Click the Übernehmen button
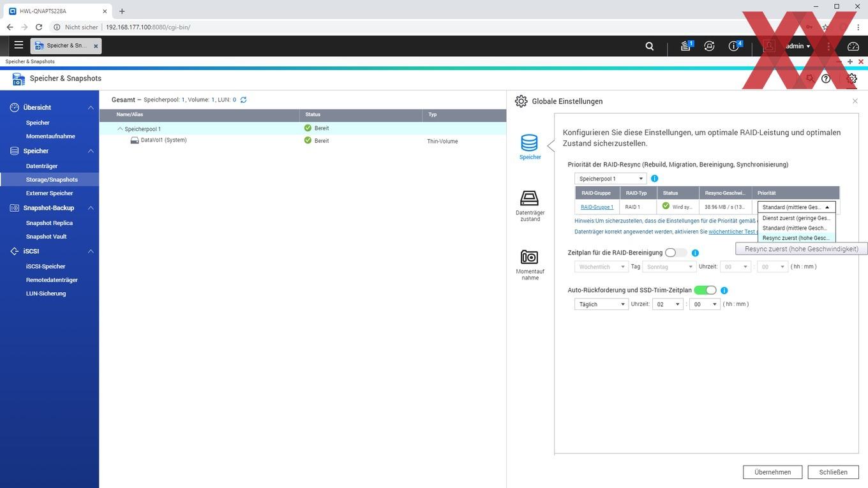The image size is (868, 488). 772,472
